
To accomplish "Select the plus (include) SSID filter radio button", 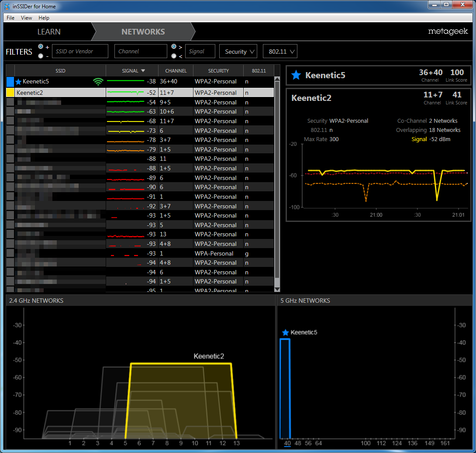I will coord(41,46).
